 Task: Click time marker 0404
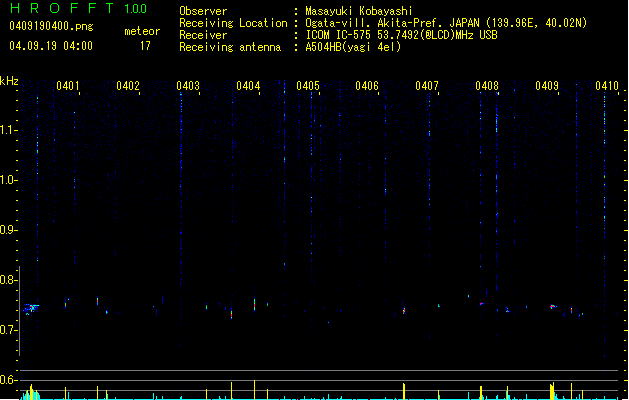(248, 86)
